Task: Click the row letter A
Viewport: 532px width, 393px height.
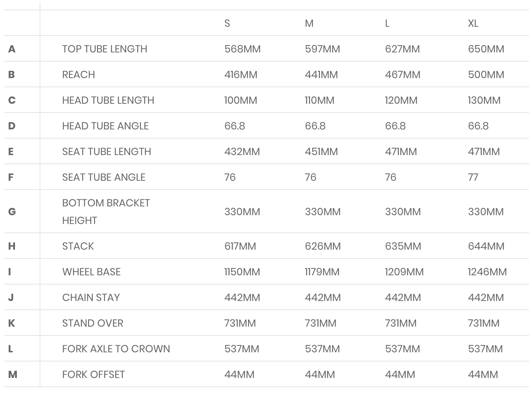Action: pos(12,49)
